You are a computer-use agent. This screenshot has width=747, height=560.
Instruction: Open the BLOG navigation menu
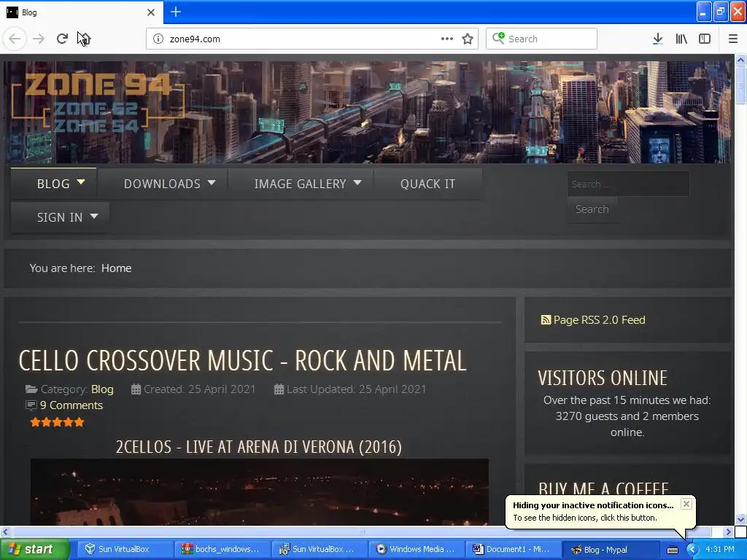pos(53,184)
